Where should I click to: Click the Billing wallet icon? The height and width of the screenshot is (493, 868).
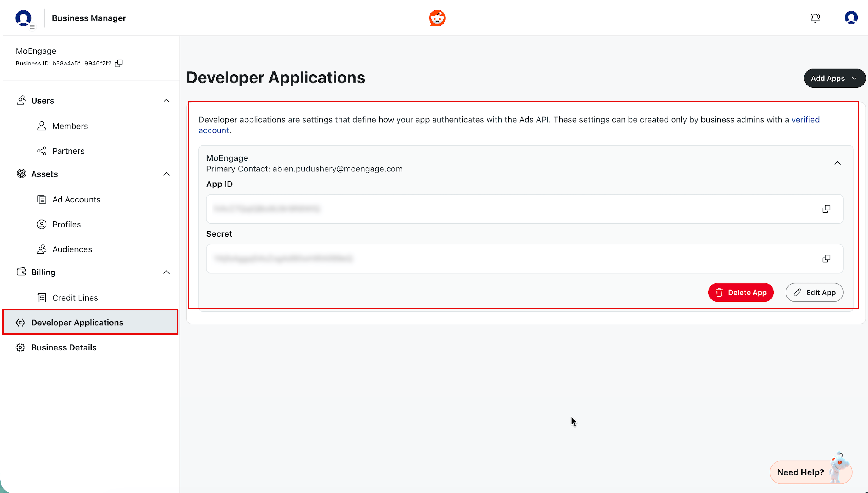21,272
